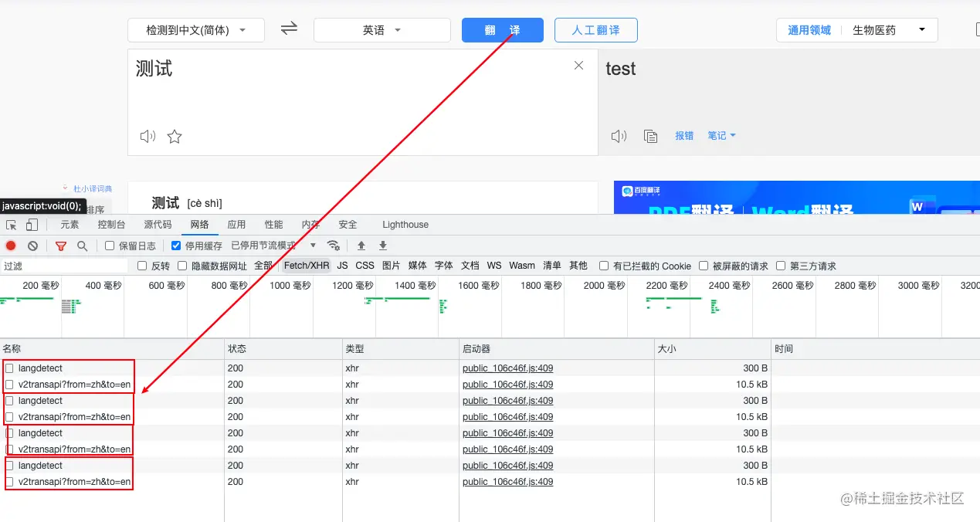Play pronunciation of translated result test
The image size is (980, 522).
619,137
